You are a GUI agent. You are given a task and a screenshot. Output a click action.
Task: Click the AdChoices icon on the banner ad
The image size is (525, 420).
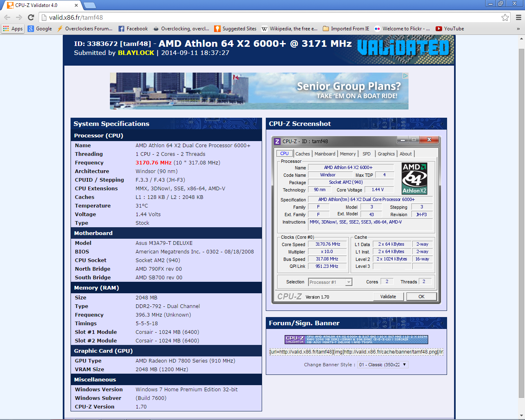405,76
